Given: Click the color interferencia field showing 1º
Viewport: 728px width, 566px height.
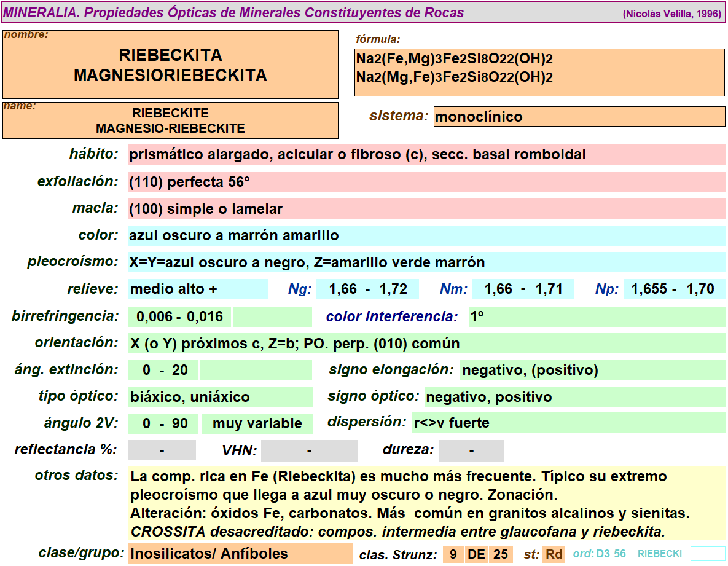Looking at the screenshot, I should pos(596,316).
